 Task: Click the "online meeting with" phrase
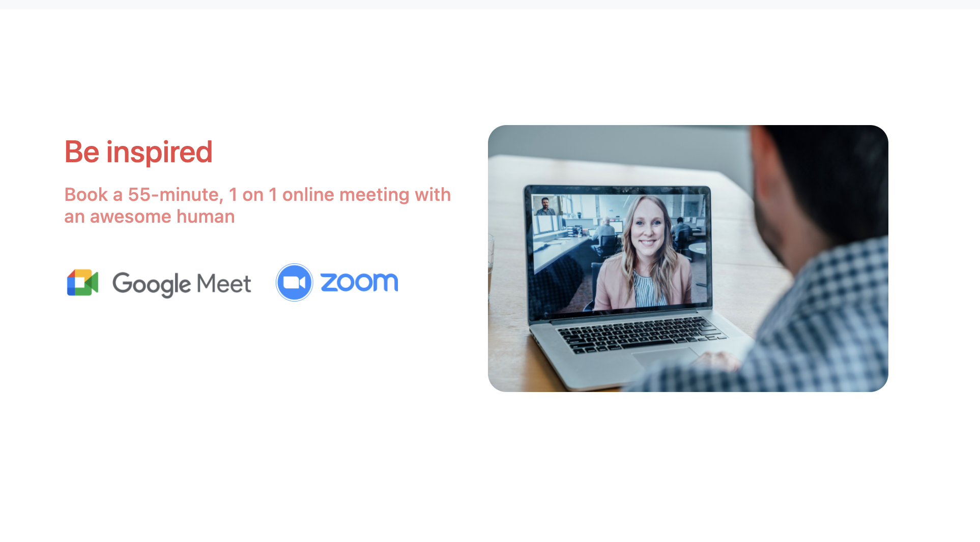(366, 195)
